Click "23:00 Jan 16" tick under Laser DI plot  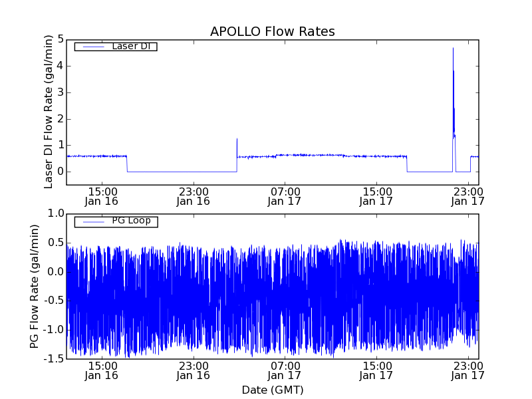(193, 196)
